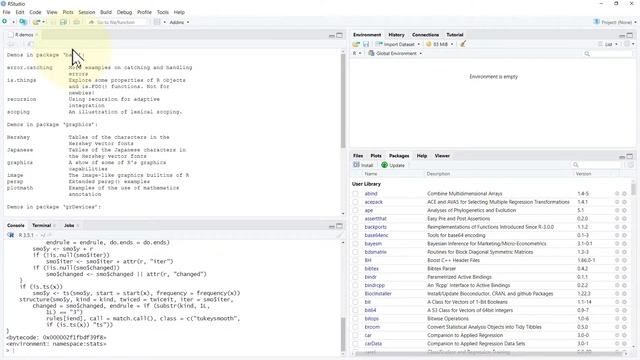Remove acepack package using its delete icon
Image resolution: width=640 pixels, height=360 pixels.
point(624,202)
